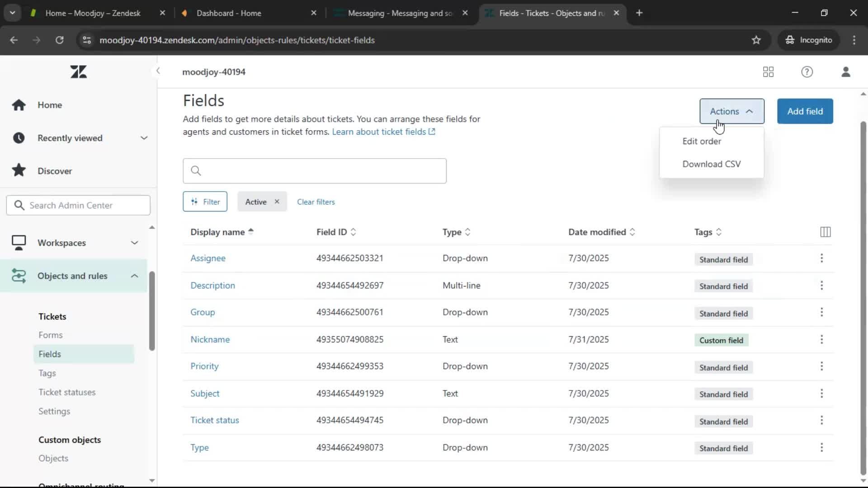This screenshot has width=868, height=488.
Task: Close the Actions dropdown button
Action: [x=731, y=111]
